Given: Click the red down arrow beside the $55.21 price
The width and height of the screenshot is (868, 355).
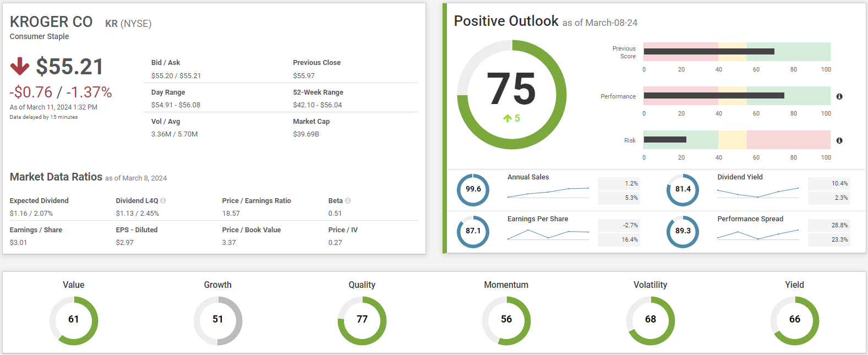Looking at the screenshot, I should (x=20, y=66).
